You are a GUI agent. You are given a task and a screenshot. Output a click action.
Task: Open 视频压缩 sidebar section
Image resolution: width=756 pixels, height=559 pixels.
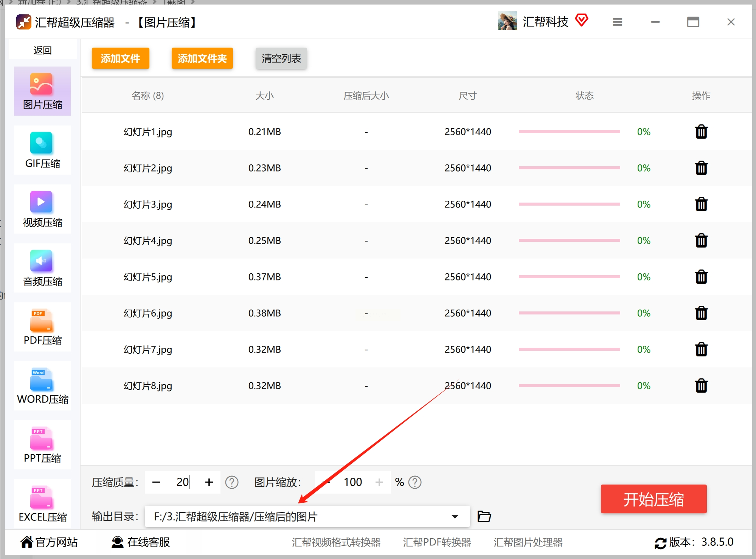pos(42,209)
